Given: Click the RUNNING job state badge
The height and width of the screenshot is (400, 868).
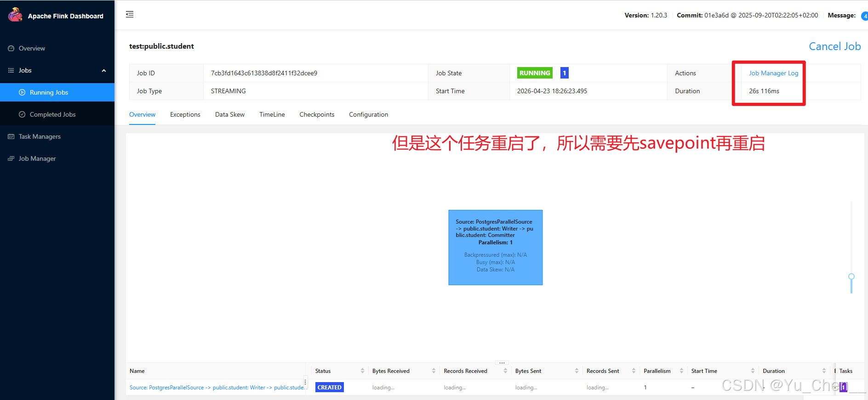Looking at the screenshot, I should (535, 73).
